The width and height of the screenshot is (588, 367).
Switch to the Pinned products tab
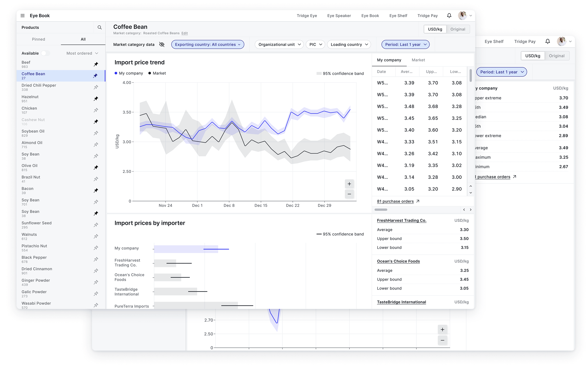point(38,39)
